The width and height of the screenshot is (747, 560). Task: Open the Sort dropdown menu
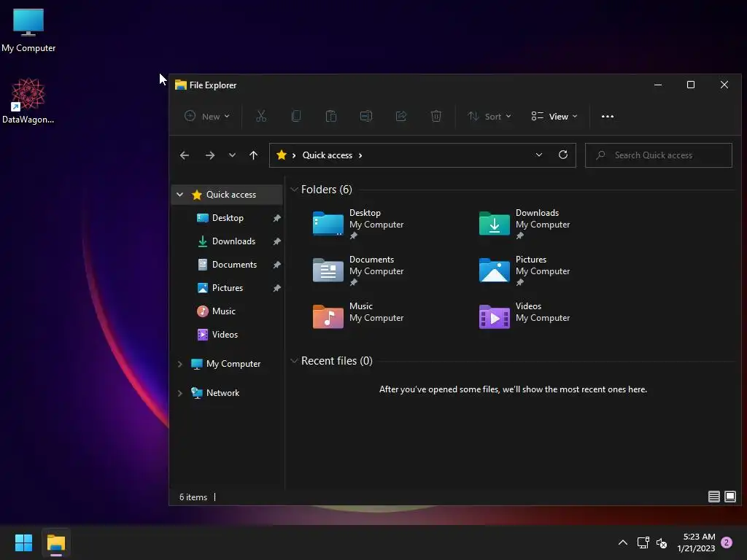(489, 116)
